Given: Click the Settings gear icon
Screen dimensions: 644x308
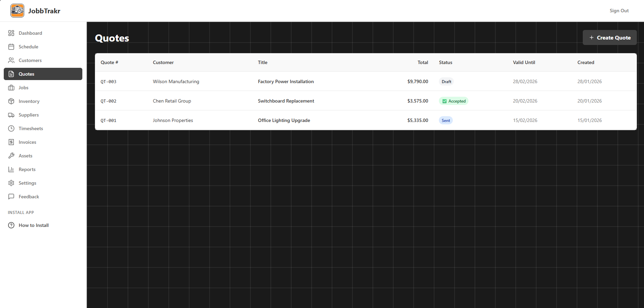Looking at the screenshot, I should coord(11,183).
